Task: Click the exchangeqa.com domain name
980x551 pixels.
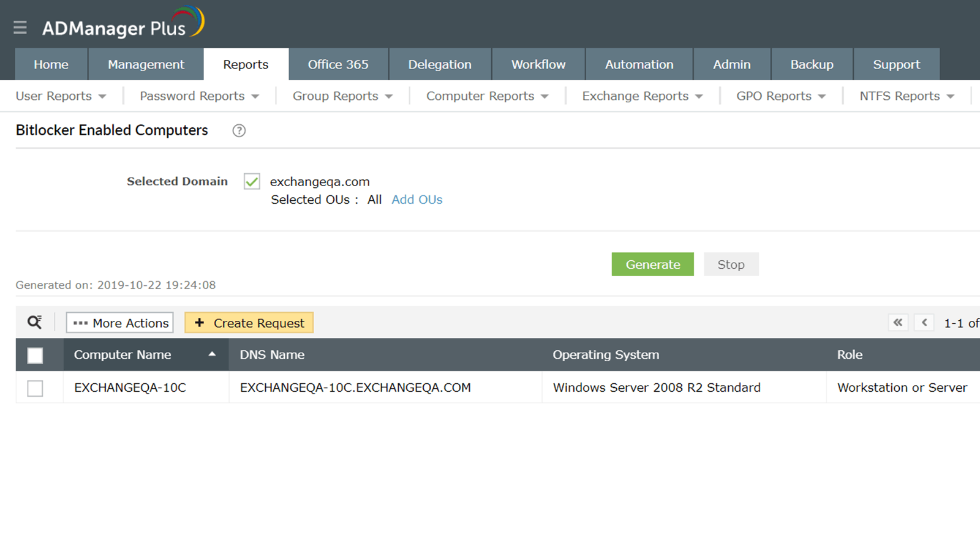Action: click(320, 182)
